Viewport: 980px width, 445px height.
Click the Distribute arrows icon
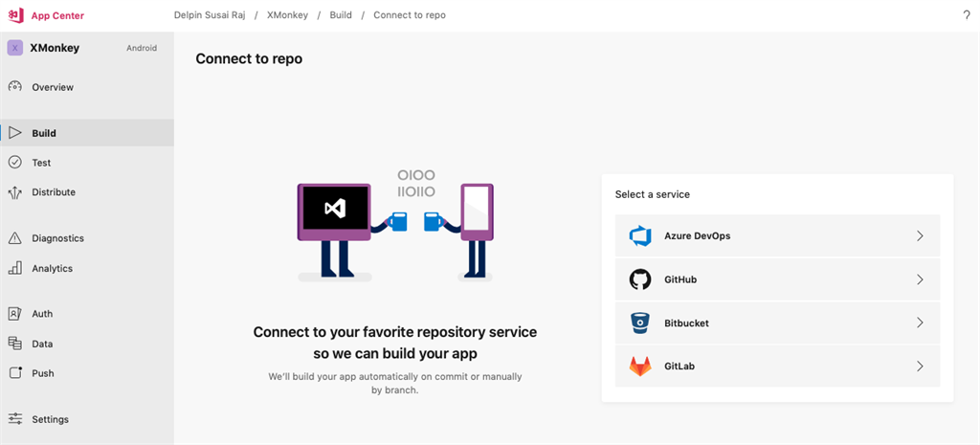click(x=15, y=191)
